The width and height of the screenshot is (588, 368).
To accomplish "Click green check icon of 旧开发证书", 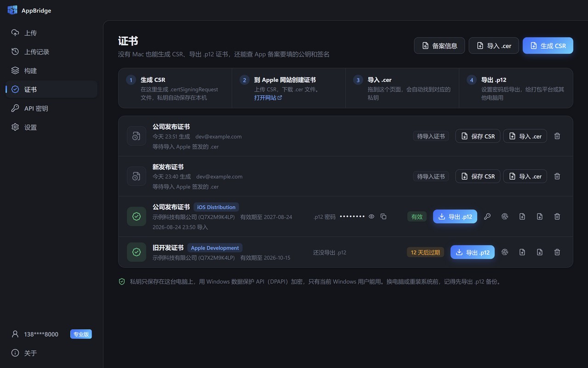I will tap(137, 252).
